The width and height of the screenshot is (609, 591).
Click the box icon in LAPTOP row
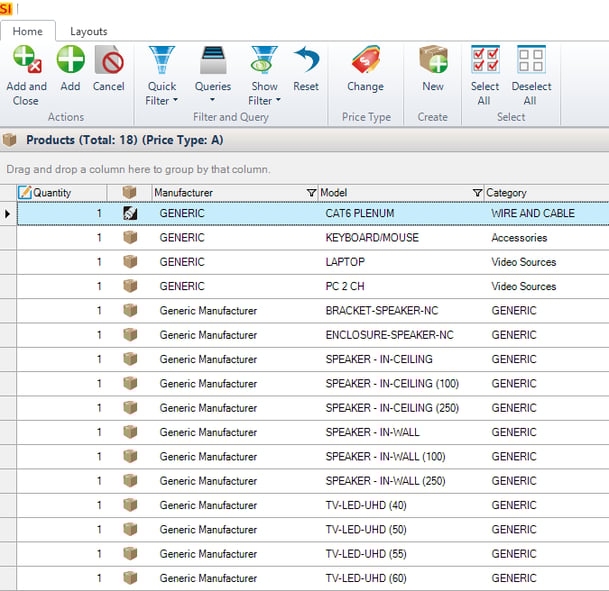click(130, 262)
